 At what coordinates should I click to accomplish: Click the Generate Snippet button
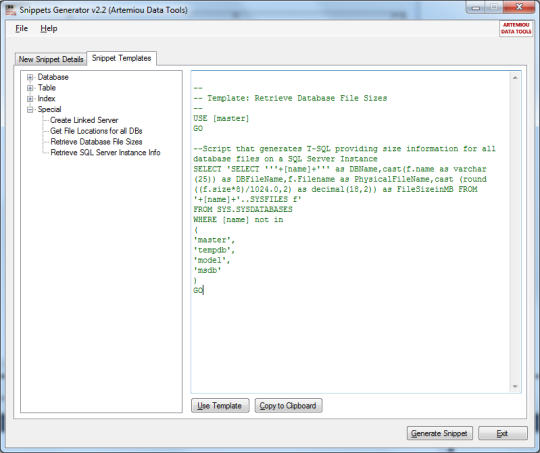[x=439, y=433]
